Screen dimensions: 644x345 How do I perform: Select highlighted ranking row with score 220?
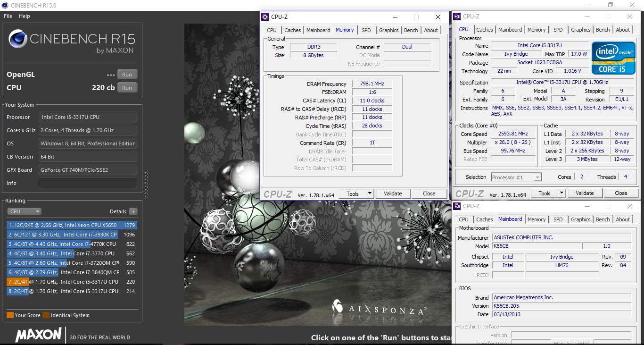tap(72, 282)
